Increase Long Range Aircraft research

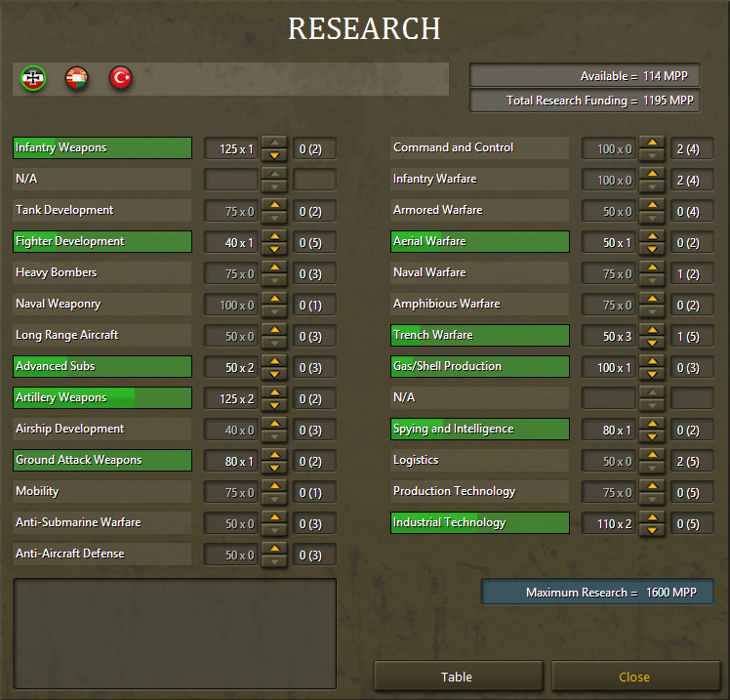click(274, 330)
